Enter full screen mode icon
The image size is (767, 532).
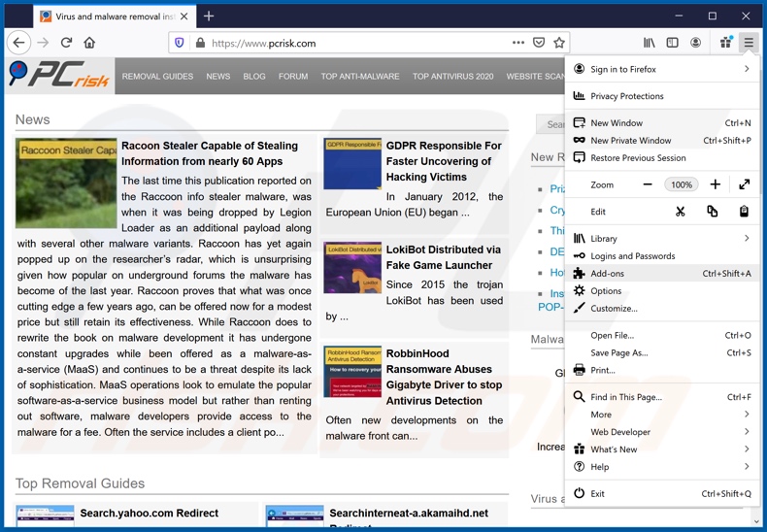click(745, 184)
